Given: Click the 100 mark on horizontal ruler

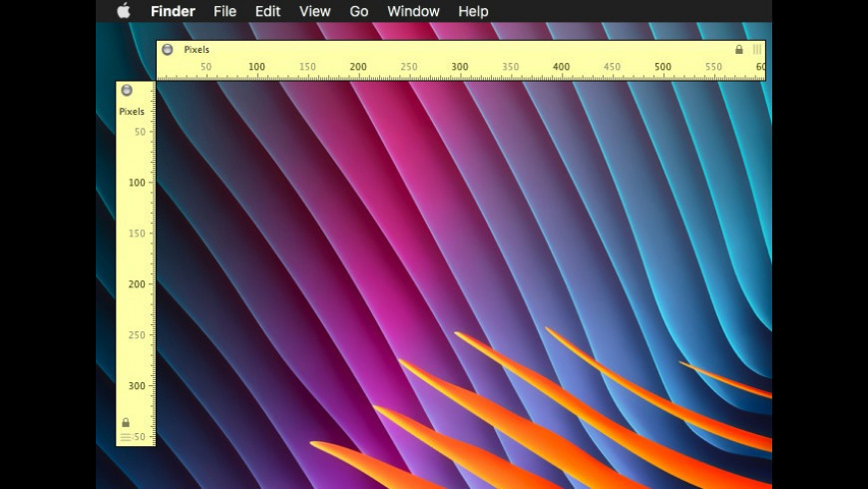Looking at the screenshot, I should tap(256, 67).
